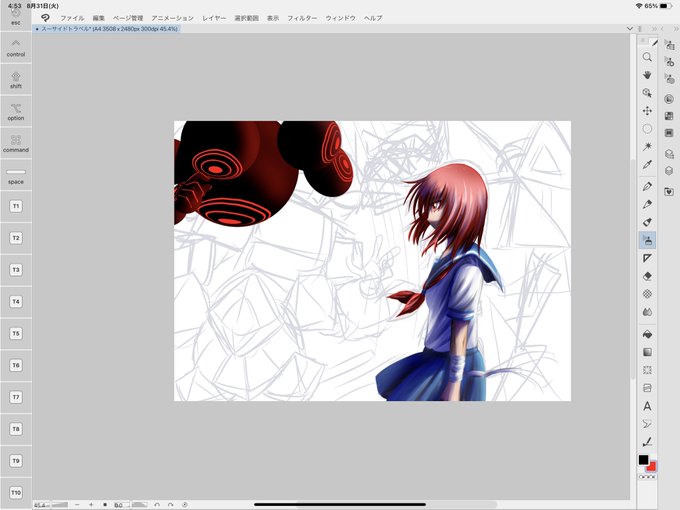680x510 pixels.
Task: Select the Pen tool
Action: (647, 186)
